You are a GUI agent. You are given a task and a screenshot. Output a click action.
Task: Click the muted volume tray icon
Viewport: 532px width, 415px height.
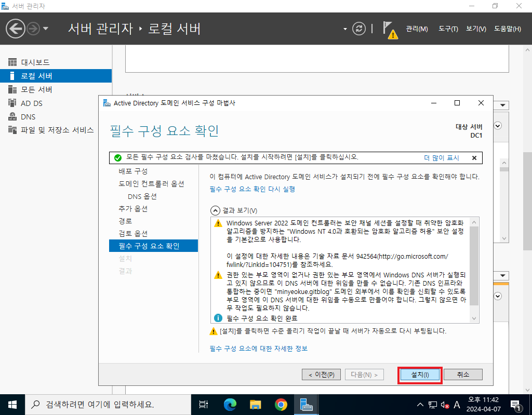[445, 405]
